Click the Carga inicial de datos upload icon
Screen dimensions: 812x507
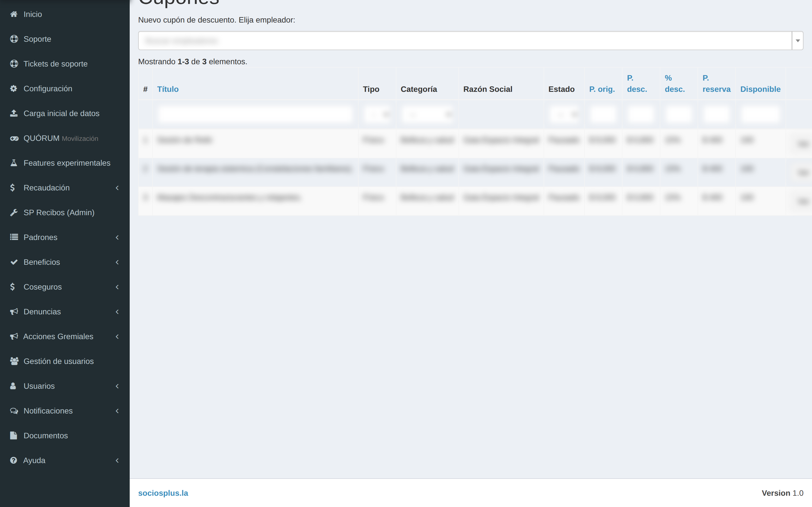pos(14,113)
